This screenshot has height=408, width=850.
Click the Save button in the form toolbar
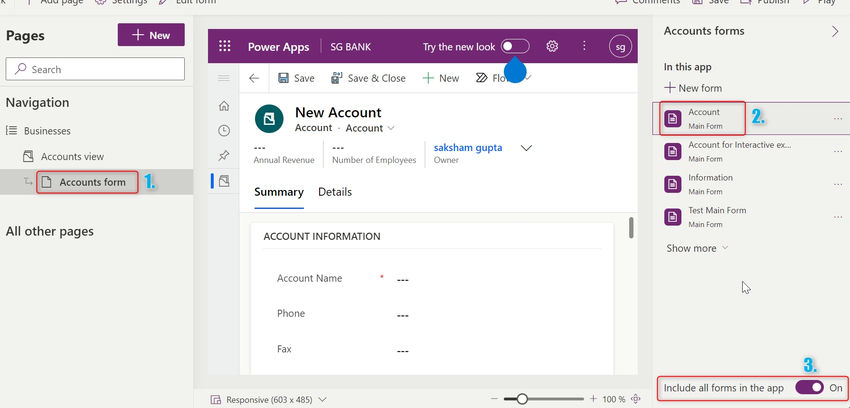tap(296, 78)
